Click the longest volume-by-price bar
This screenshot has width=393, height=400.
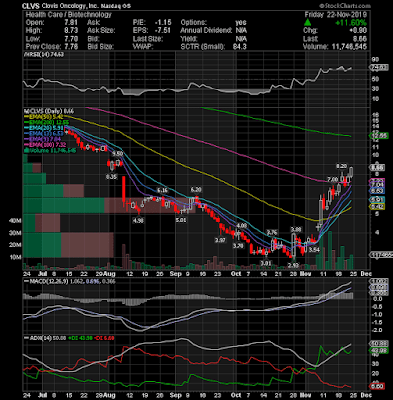(110, 205)
